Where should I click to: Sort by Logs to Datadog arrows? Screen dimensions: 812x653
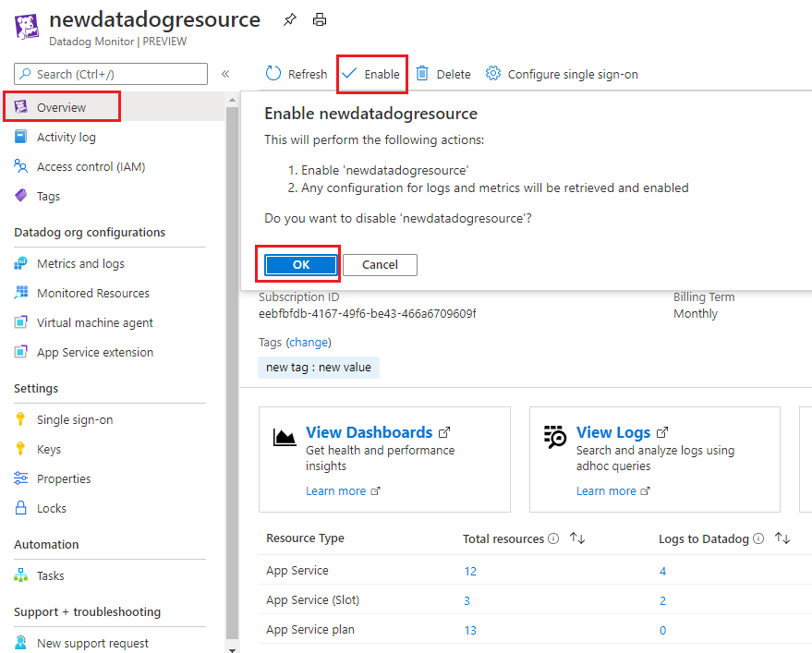click(782, 538)
